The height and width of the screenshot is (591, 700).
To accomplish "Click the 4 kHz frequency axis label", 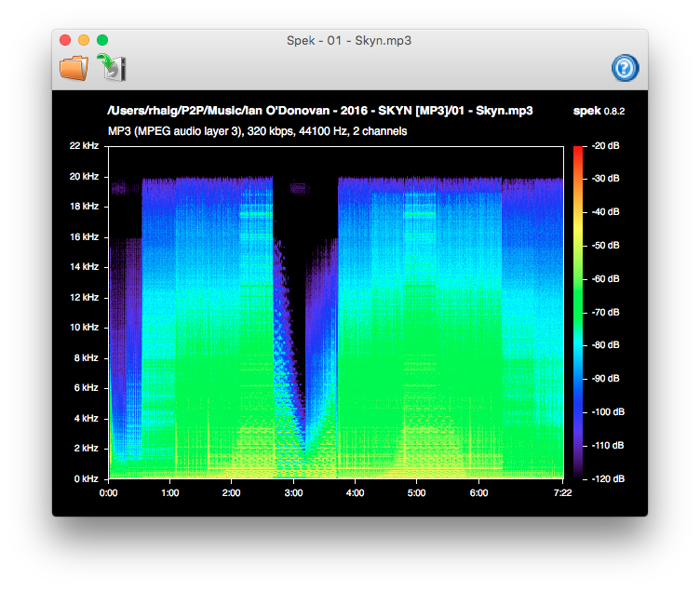I will point(87,418).
